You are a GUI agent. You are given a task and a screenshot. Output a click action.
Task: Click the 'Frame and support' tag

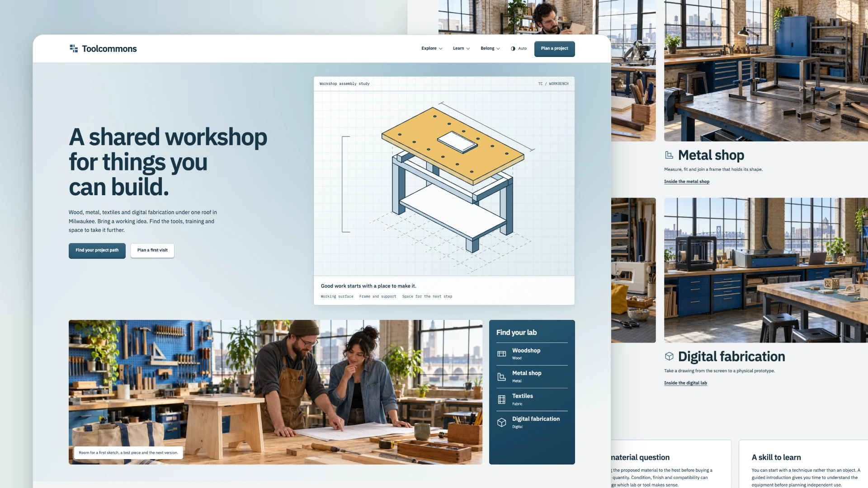[377, 296]
